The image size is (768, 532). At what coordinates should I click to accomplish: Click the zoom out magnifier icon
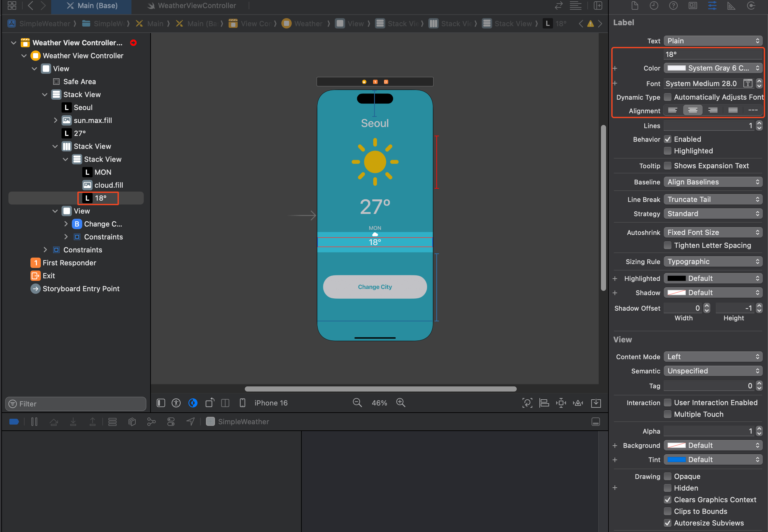click(x=357, y=403)
